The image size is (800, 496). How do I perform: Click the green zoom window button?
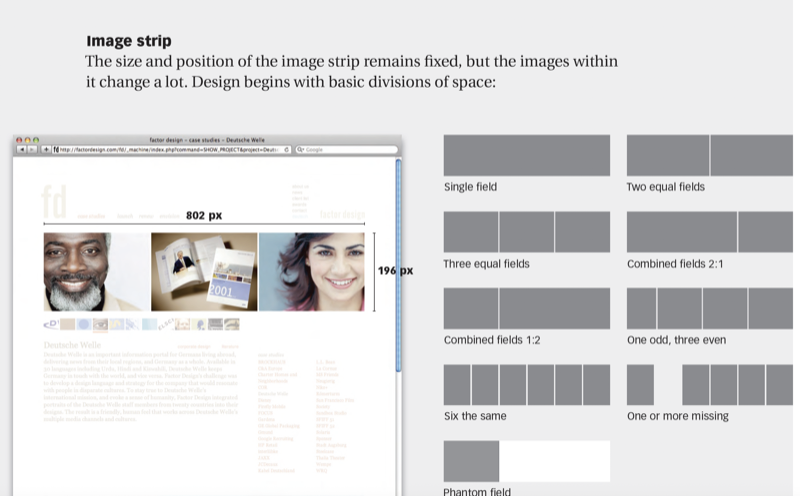(37, 140)
